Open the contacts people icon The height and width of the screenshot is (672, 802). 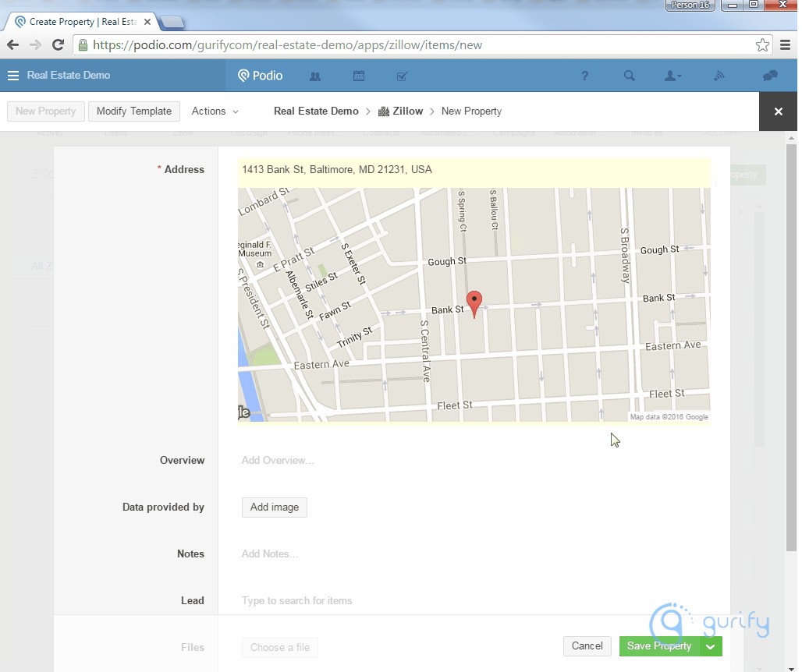coord(315,76)
